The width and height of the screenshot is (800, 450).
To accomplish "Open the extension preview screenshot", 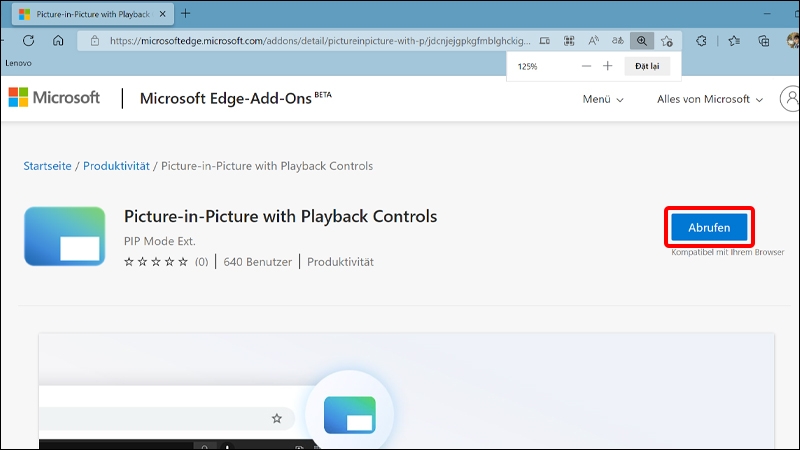I will [406, 391].
